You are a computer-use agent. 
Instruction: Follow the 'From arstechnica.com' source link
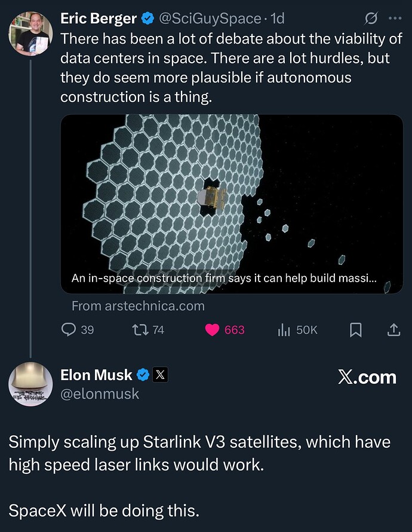click(138, 305)
